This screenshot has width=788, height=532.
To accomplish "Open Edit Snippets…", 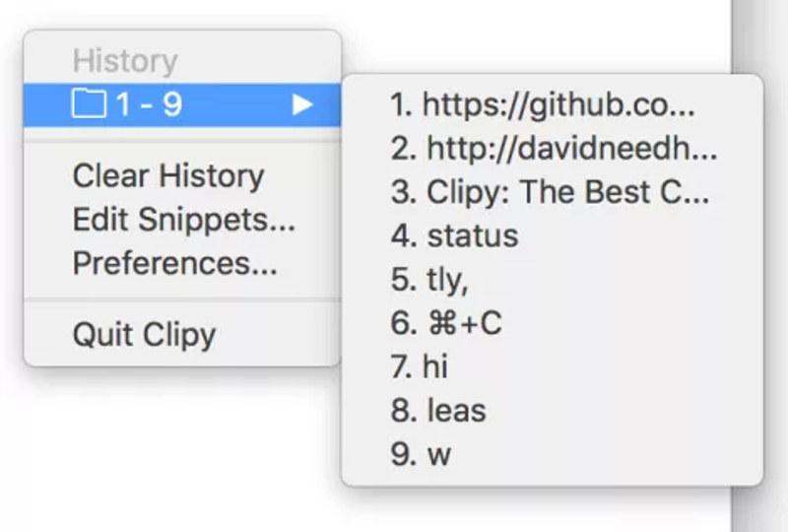I will (x=184, y=220).
